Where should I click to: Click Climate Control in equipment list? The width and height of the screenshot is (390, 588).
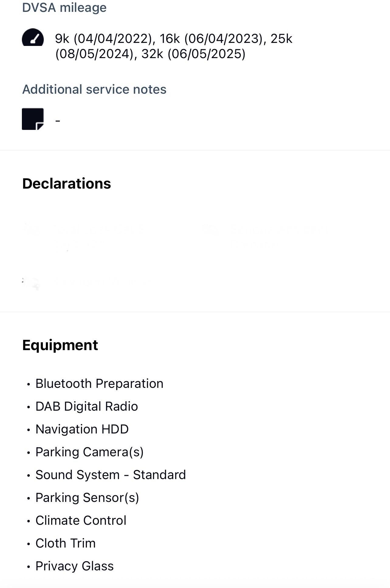81,520
